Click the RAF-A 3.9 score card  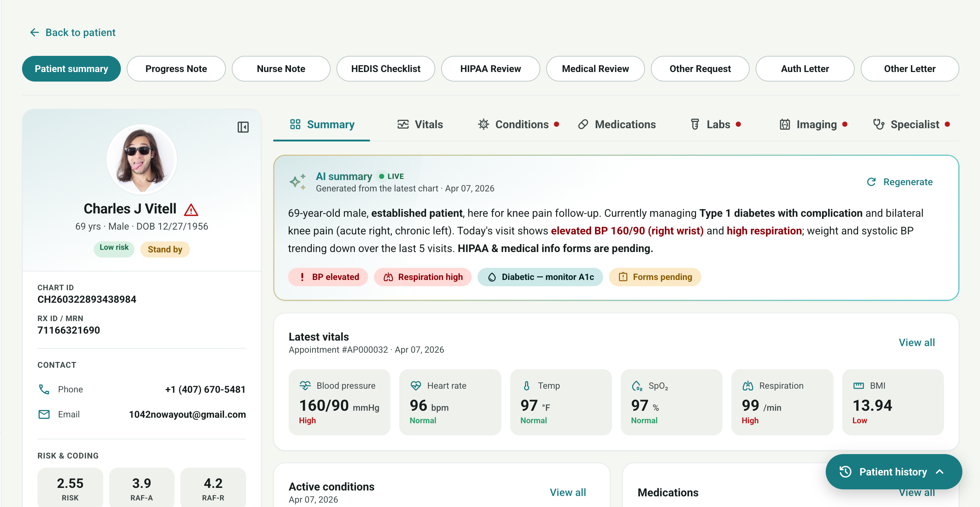[141, 488]
